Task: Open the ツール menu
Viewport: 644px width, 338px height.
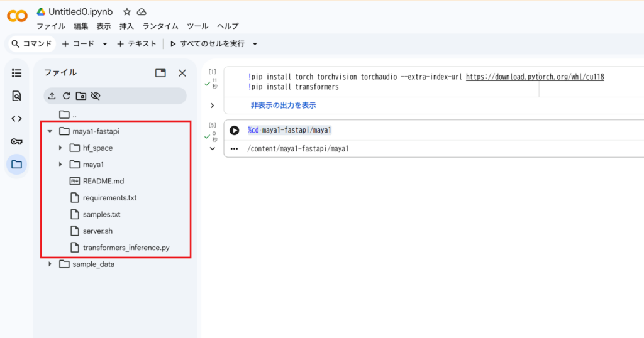Action: 197,26
